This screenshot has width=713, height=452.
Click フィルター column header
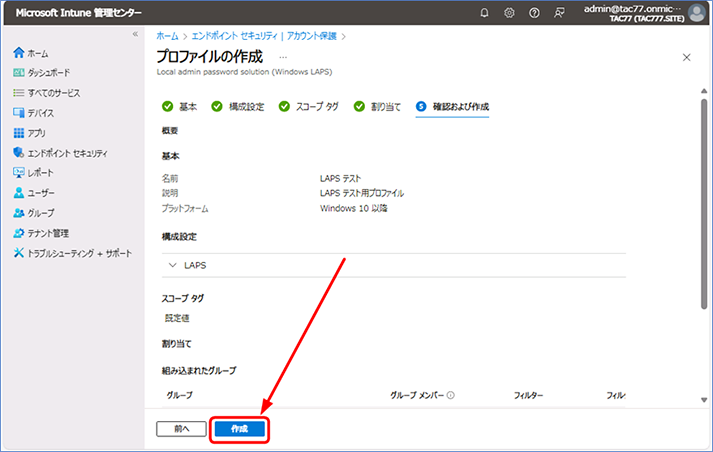pos(528,395)
